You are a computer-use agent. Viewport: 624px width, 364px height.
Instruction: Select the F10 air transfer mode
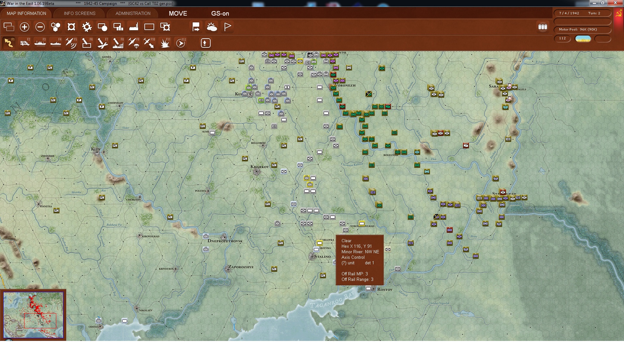pyautogui.click(x=149, y=43)
